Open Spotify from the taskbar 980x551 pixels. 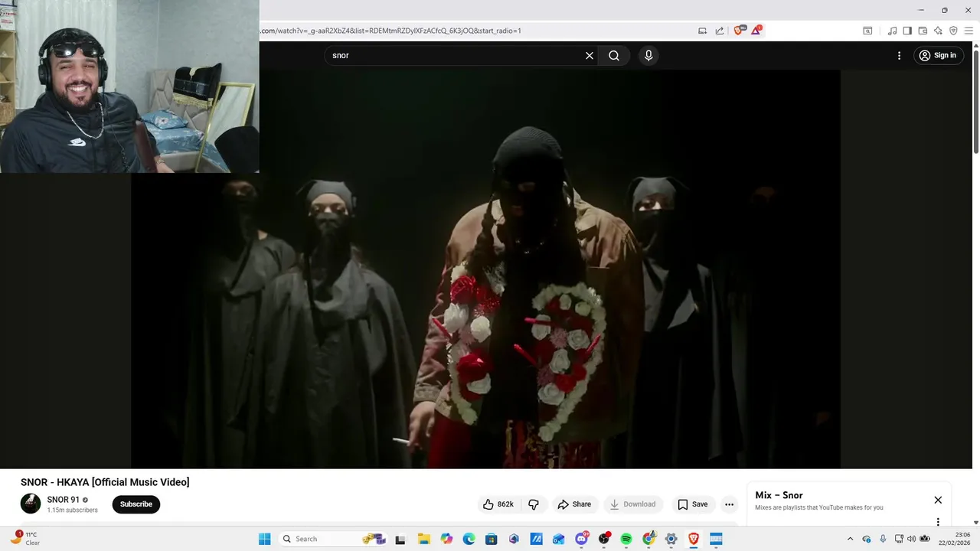tap(626, 539)
